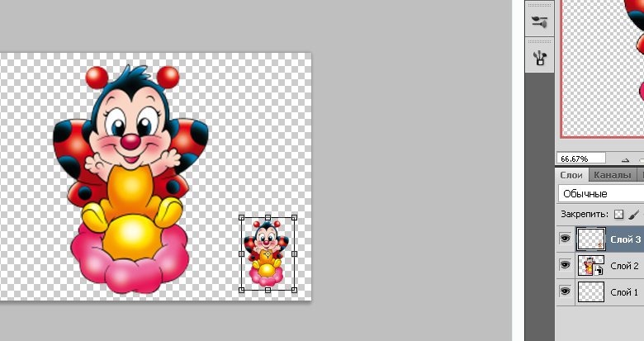
Task: Click the bottom-center transform handle on small ladybug
Action: coord(268,290)
